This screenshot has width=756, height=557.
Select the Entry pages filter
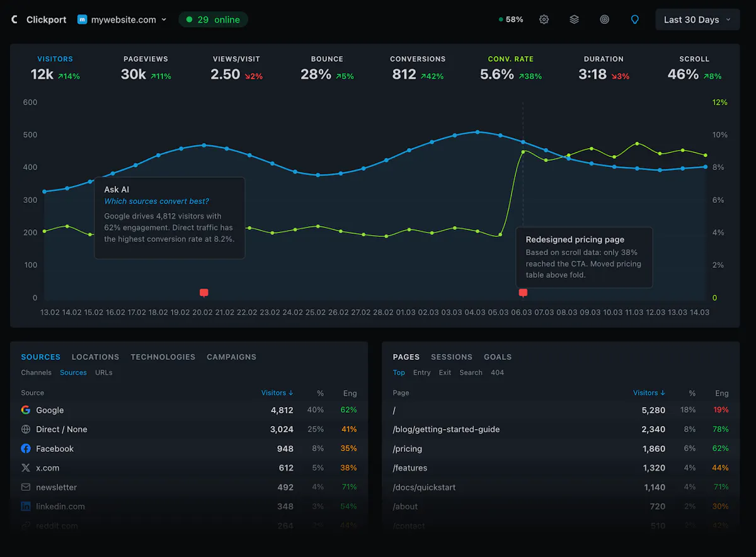(x=422, y=372)
